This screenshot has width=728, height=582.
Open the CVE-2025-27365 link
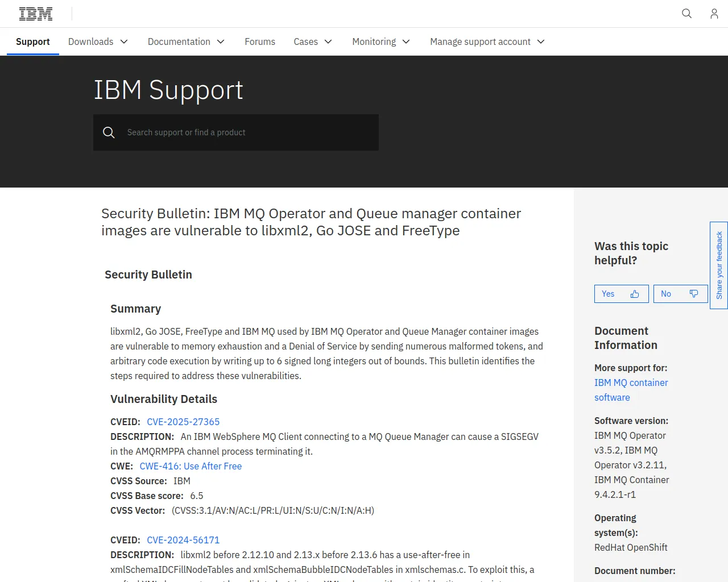click(183, 422)
